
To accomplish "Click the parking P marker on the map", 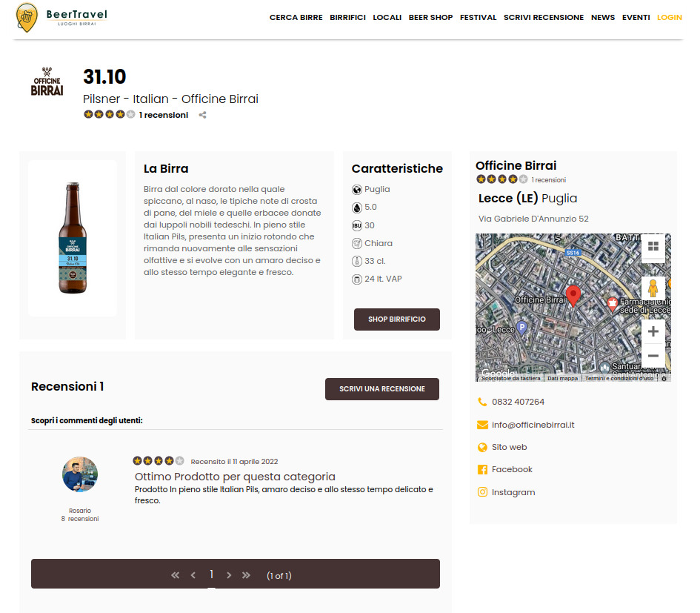I will (x=522, y=328).
